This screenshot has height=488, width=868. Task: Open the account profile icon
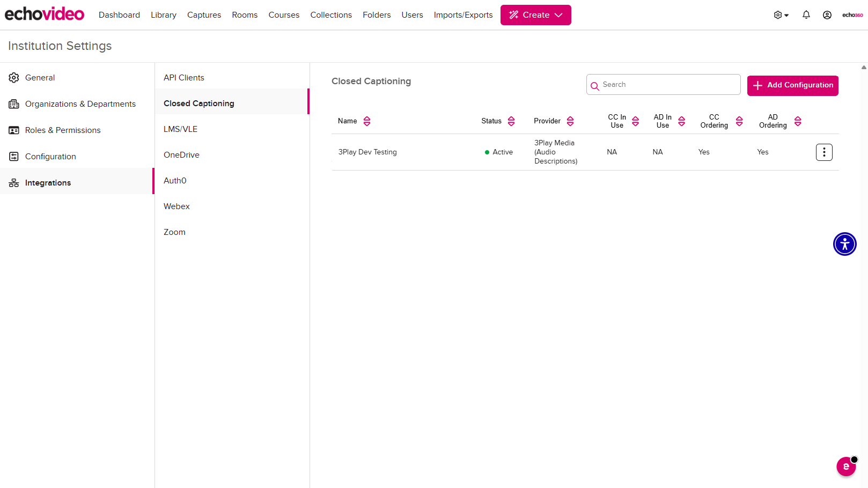[x=827, y=14]
